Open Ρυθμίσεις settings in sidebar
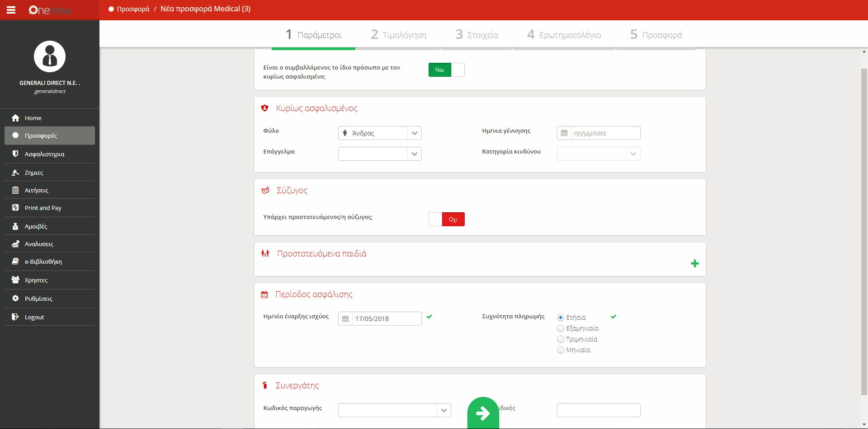The width and height of the screenshot is (868, 429). pos(38,298)
